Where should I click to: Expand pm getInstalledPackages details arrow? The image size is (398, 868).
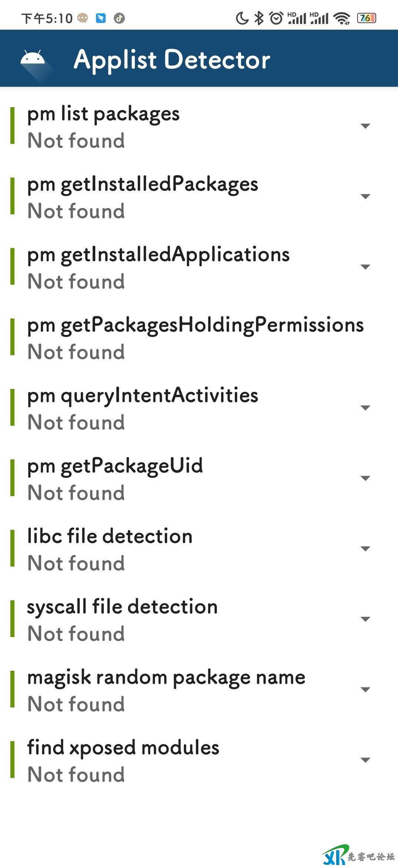365,197
